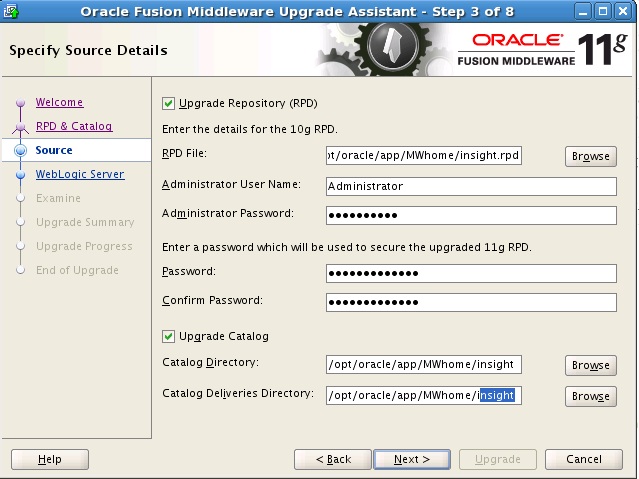The image size is (639, 479).
Task: Focus the 11g RPD Password field
Action: 471,273
